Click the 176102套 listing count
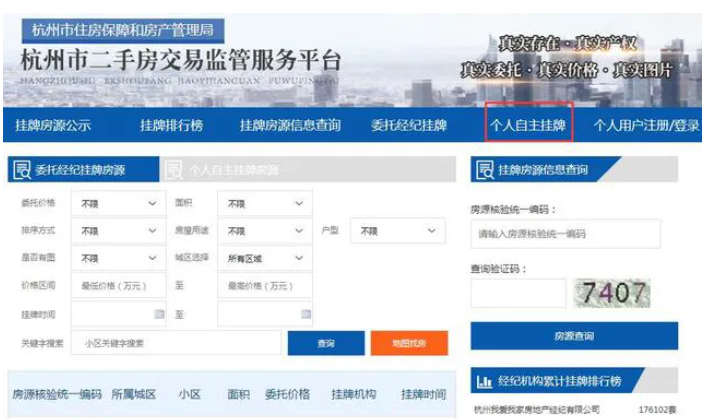Viewport: 702px width, 419px height. pyautogui.click(x=657, y=410)
